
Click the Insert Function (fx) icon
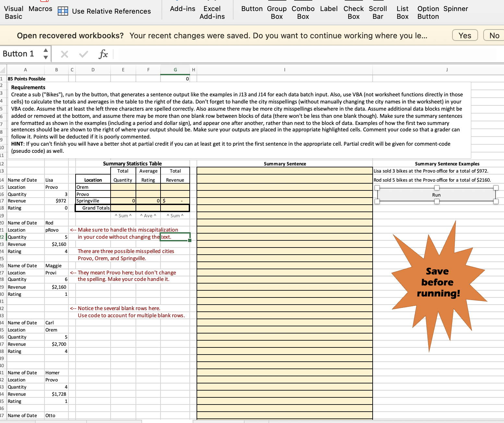point(103,54)
